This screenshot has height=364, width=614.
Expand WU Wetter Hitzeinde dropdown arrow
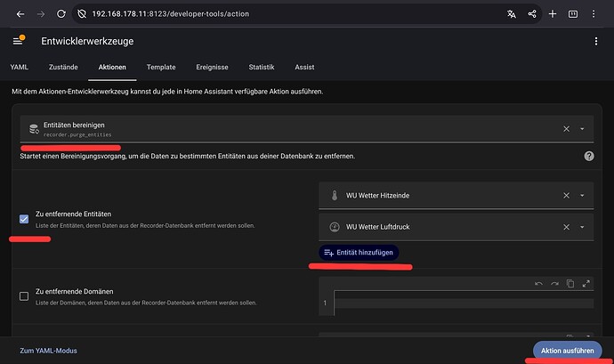[x=582, y=196]
